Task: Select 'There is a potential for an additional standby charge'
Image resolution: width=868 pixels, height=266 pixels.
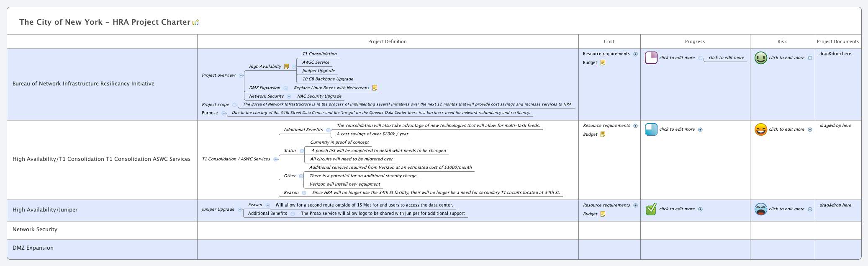Action: click(363, 176)
